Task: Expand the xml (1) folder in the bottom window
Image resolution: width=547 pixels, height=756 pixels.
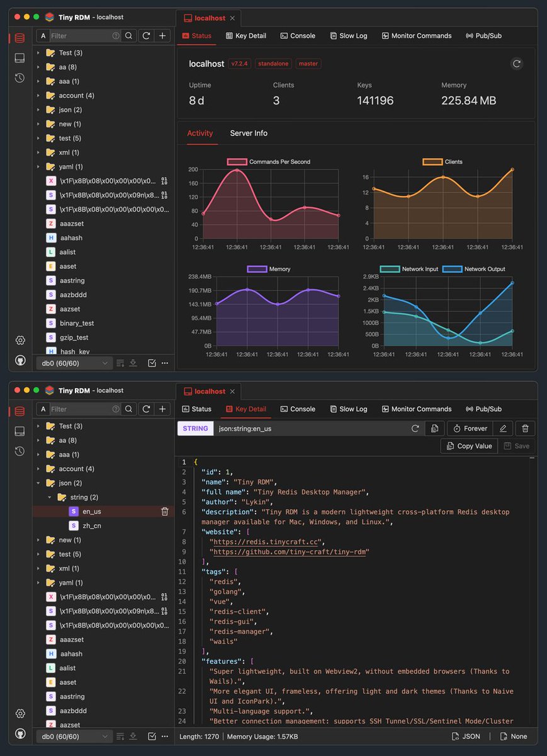Action: coord(38,568)
